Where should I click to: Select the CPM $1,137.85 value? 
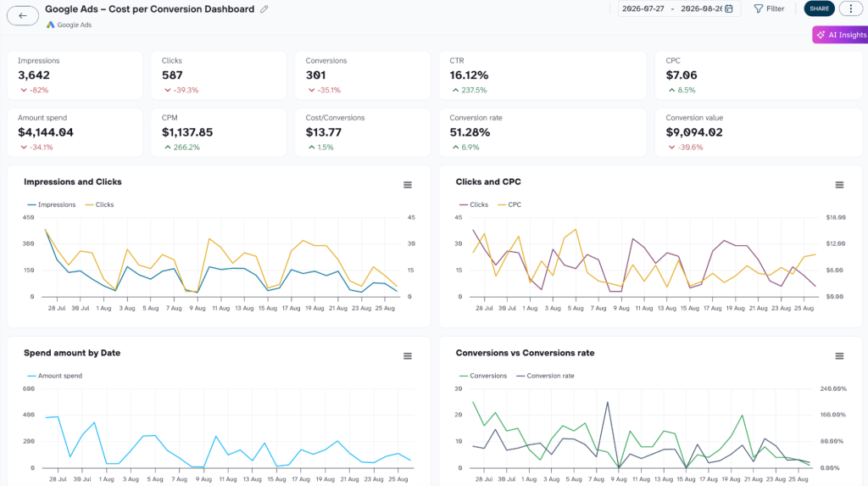(x=187, y=132)
